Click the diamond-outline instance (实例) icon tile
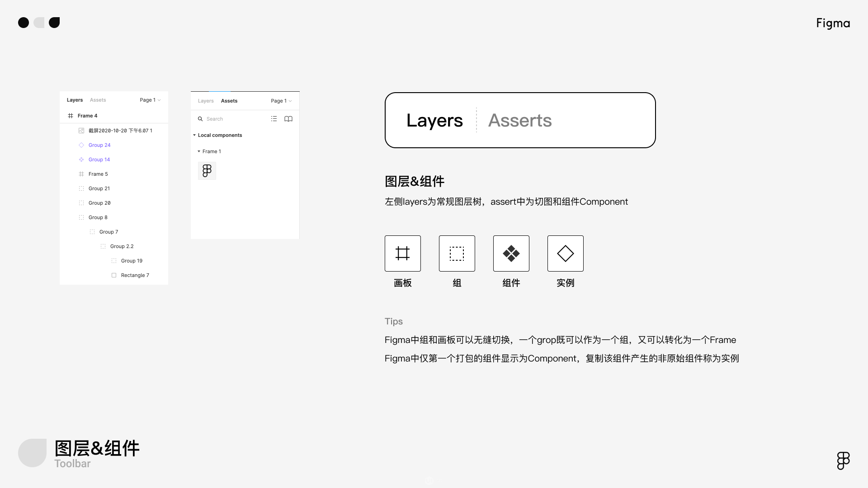The width and height of the screenshot is (868, 488). click(x=565, y=253)
